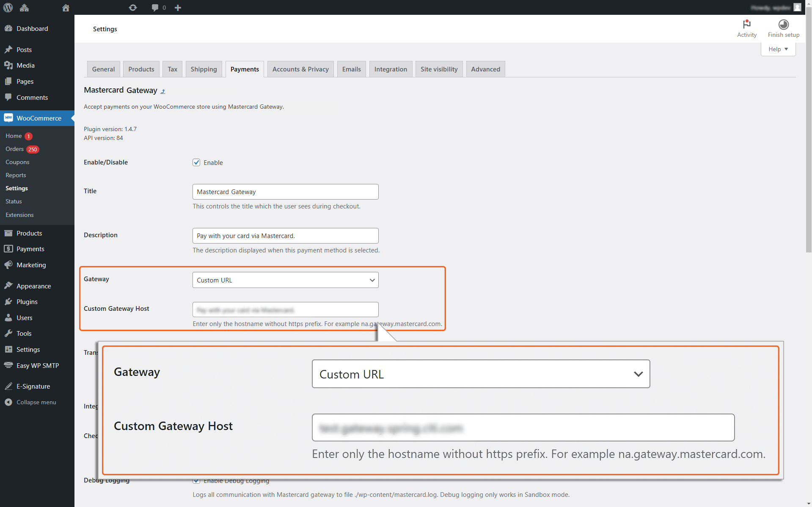The image size is (812, 507).
Task: Open WooCommerce Reports submenu link
Action: 16,175
